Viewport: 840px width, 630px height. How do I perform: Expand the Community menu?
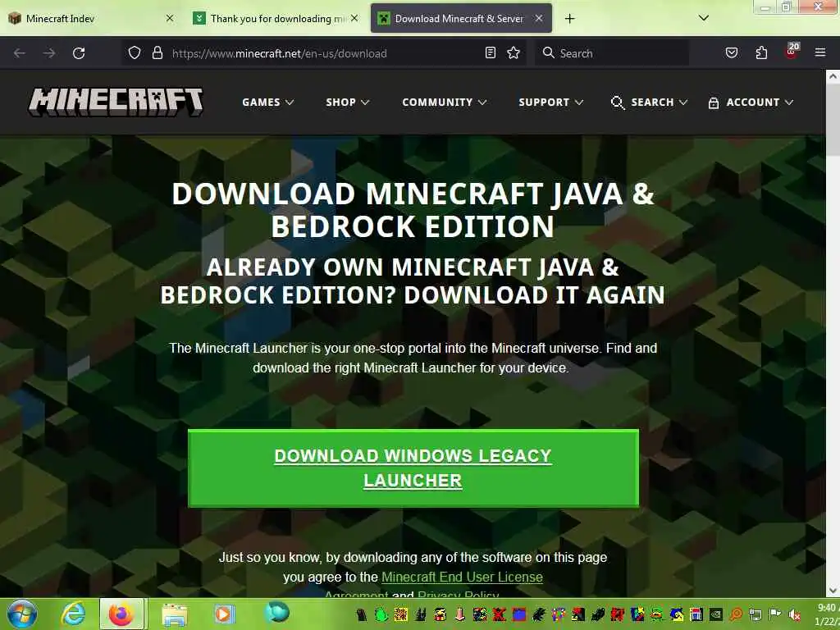[444, 103]
